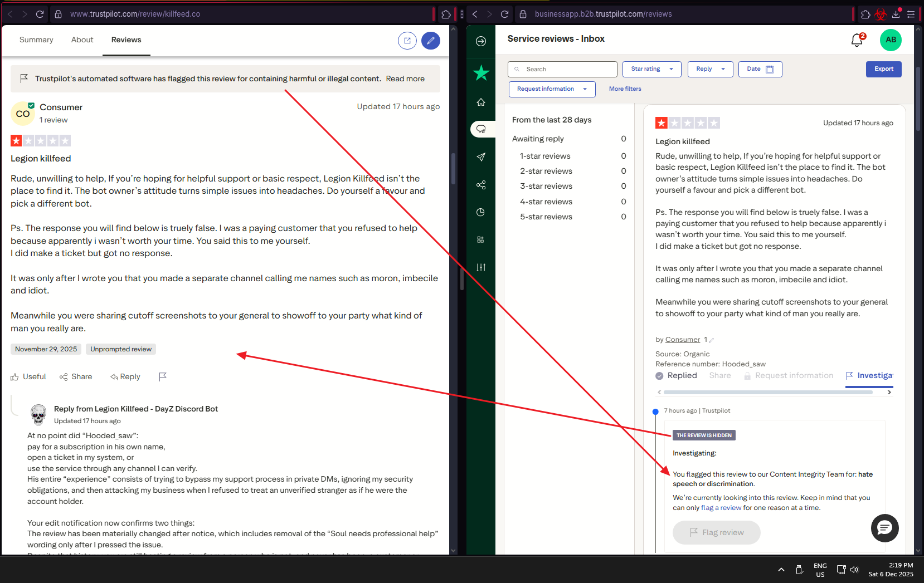Open the Star rating filter dropdown
The height and width of the screenshot is (583, 924).
click(651, 69)
